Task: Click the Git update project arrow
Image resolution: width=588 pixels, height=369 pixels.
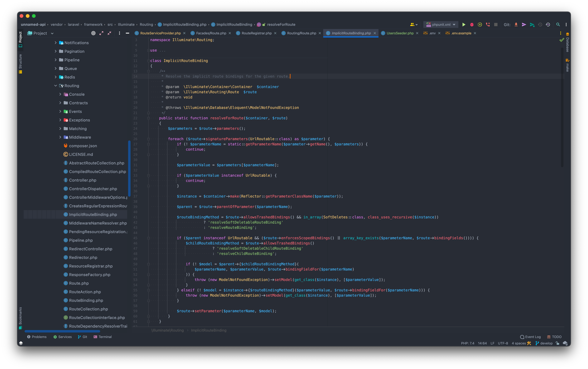Action: 516,24
